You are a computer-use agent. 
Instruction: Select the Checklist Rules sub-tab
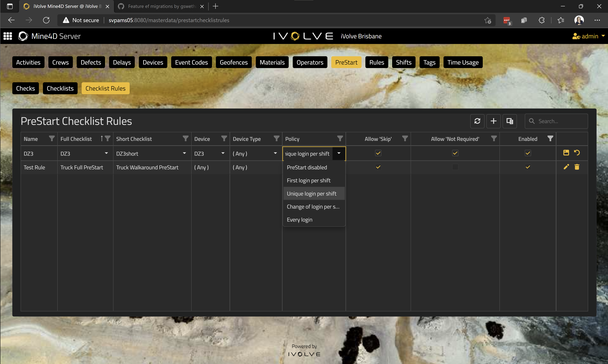pos(105,88)
